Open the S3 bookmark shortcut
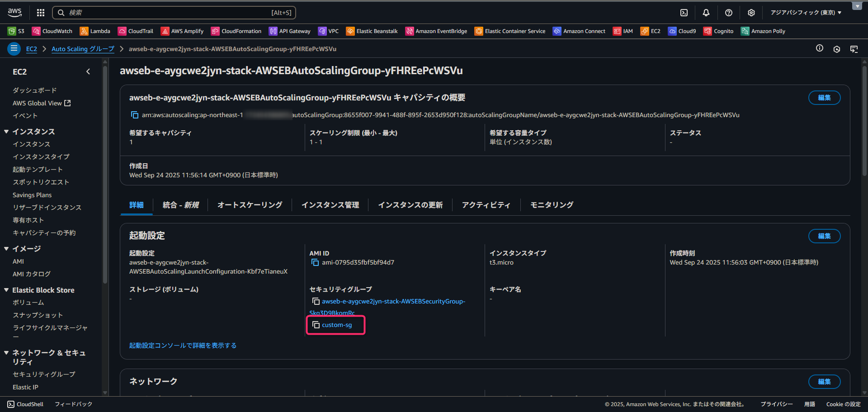Image resolution: width=868 pixels, height=412 pixels. 16,31
